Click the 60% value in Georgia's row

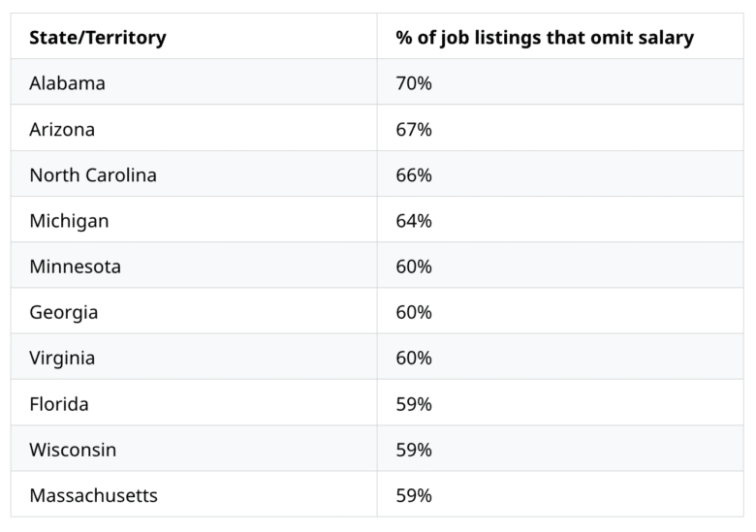[x=414, y=313]
